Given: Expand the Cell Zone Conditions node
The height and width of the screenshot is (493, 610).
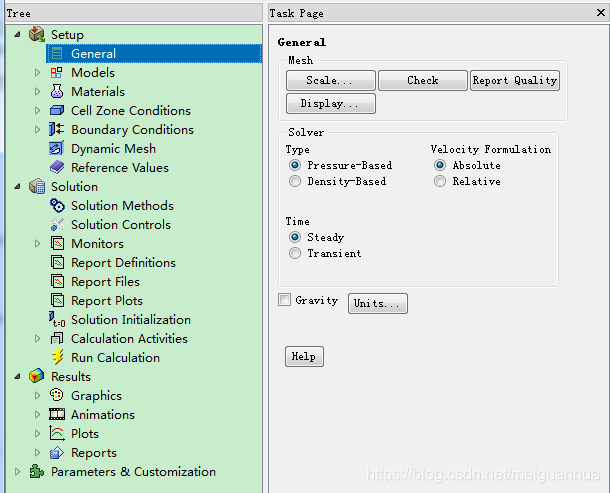Looking at the screenshot, I should tap(38, 111).
